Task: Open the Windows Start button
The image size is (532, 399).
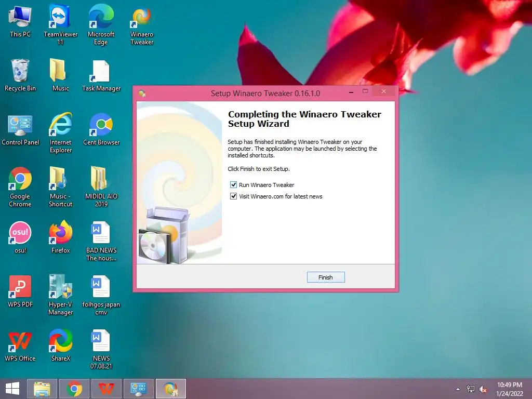Action: tap(12, 389)
